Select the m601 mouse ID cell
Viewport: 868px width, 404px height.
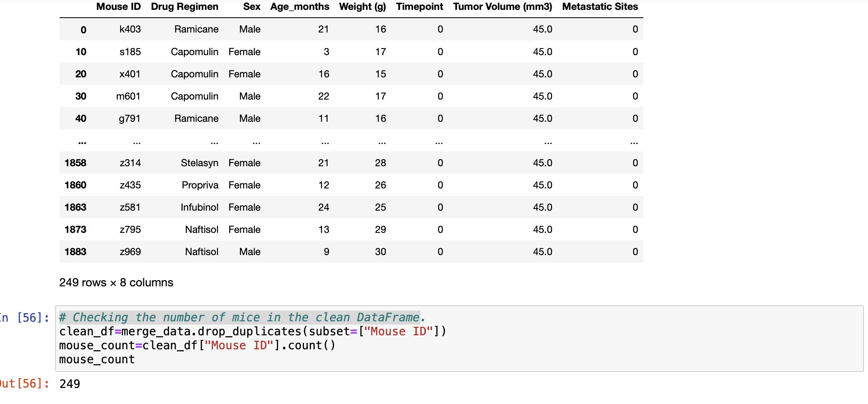[128, 96]
